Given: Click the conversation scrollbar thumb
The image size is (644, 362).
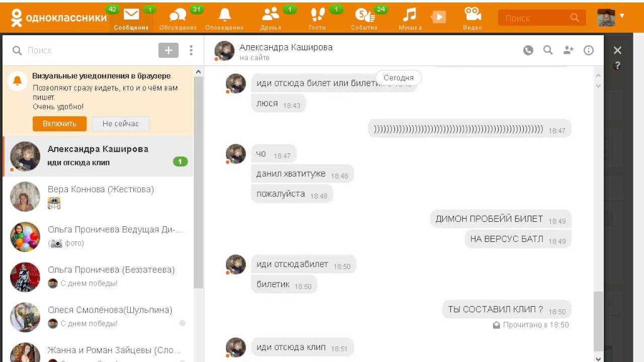Looking at the screenshot, I should click(598, 321).
